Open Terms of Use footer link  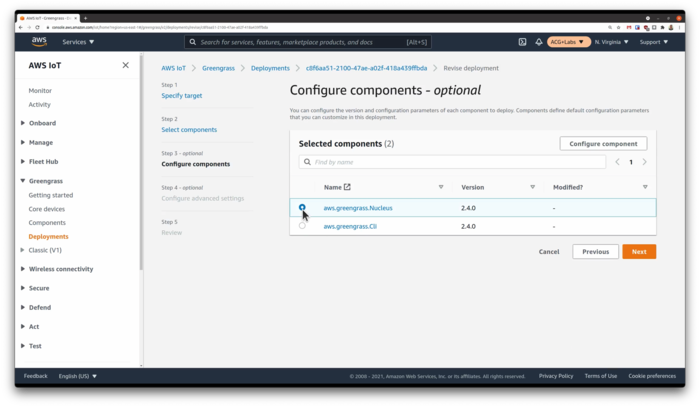point(601,376)
